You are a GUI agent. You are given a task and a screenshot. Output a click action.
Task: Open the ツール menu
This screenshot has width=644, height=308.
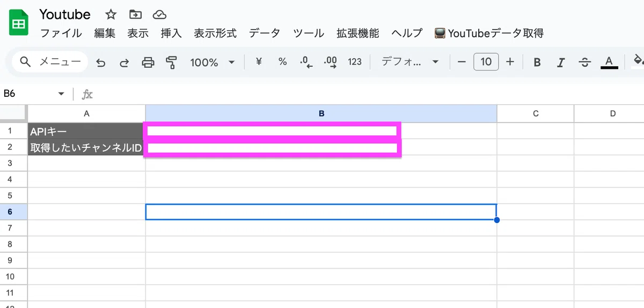point(309,33)
